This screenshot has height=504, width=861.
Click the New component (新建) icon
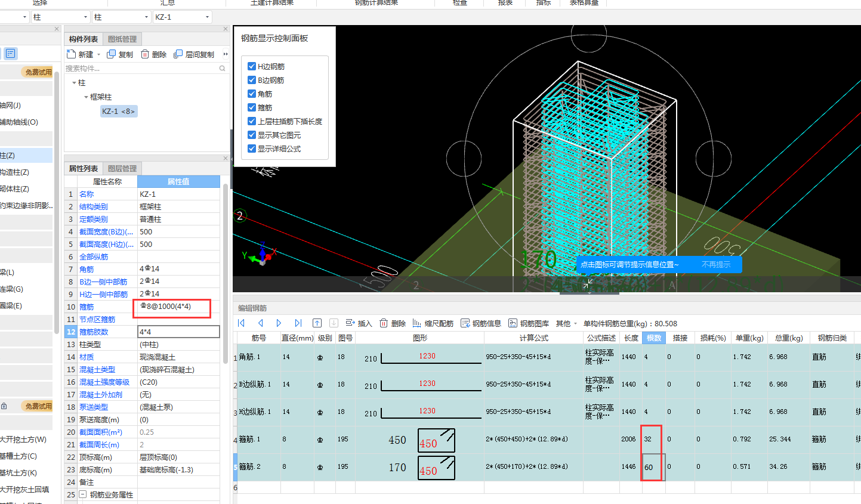[x=71, y=54]
